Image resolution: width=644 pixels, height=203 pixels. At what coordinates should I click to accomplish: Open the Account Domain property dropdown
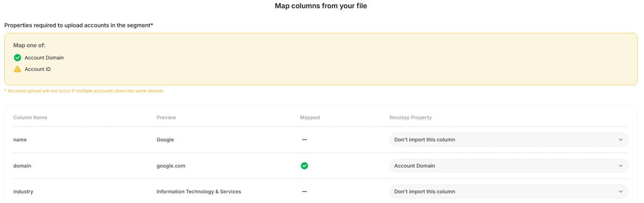(x=508, y=166)
